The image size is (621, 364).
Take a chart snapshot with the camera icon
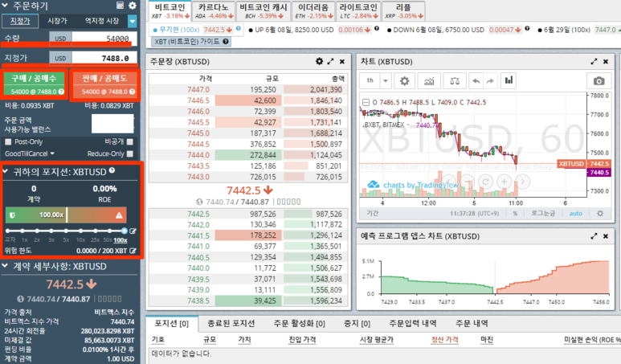[x=599, y=81]
